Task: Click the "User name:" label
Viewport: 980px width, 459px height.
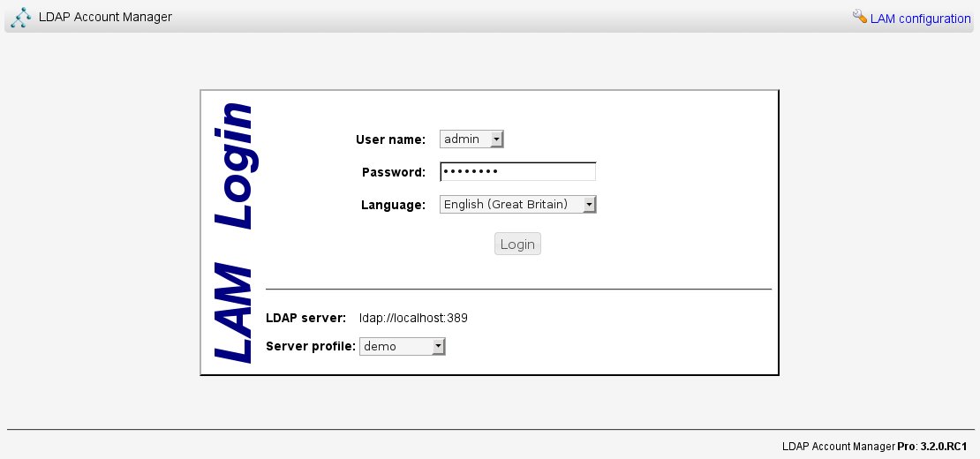Action: (x=390, y=139)
